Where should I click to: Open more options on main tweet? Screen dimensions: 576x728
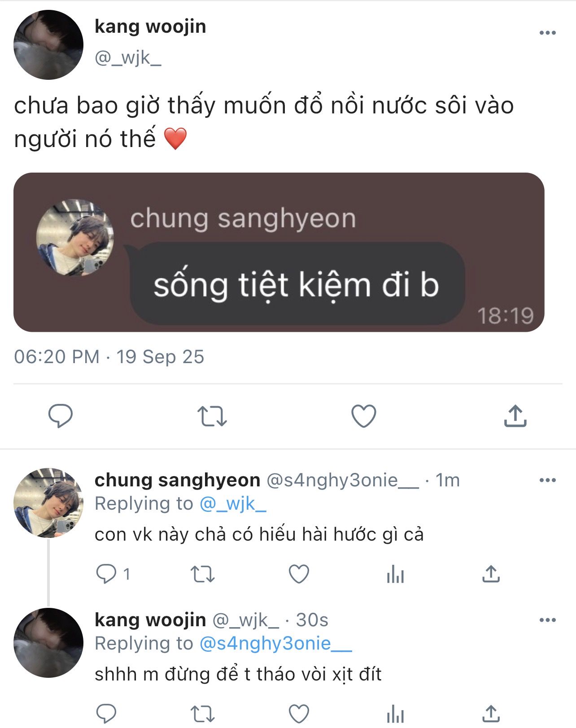pos(547,33)
